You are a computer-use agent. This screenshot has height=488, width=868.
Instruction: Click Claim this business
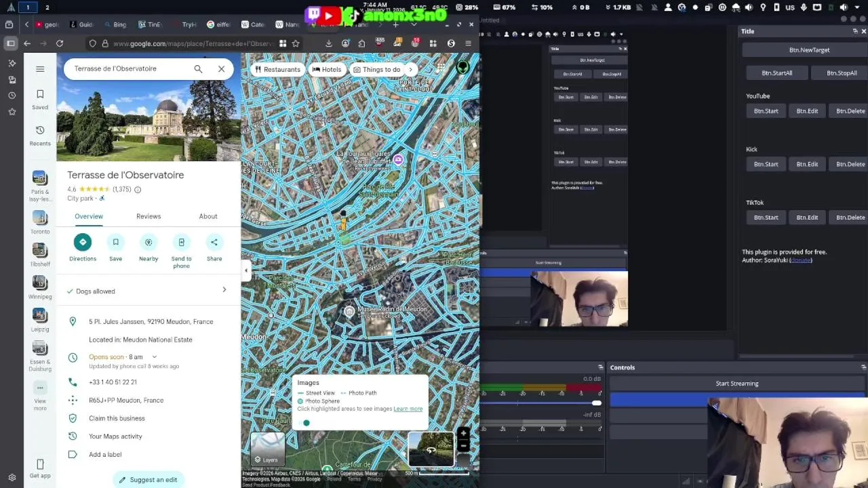click(117, 418)
